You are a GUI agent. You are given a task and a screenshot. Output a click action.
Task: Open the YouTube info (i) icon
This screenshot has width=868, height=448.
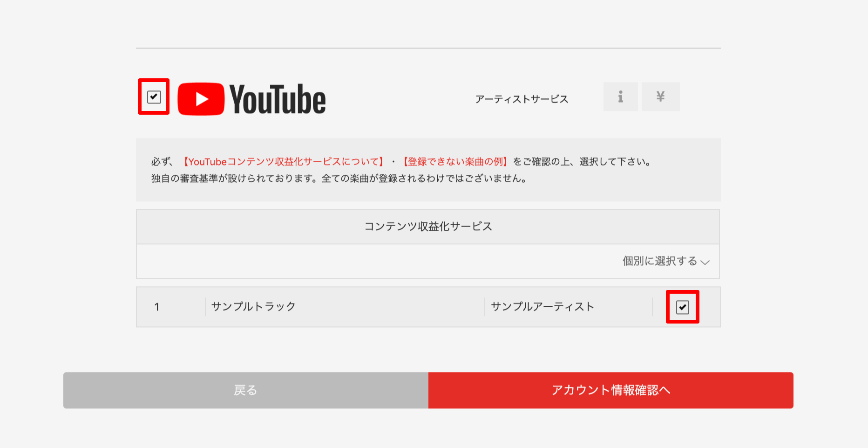(x=620, y=97)
